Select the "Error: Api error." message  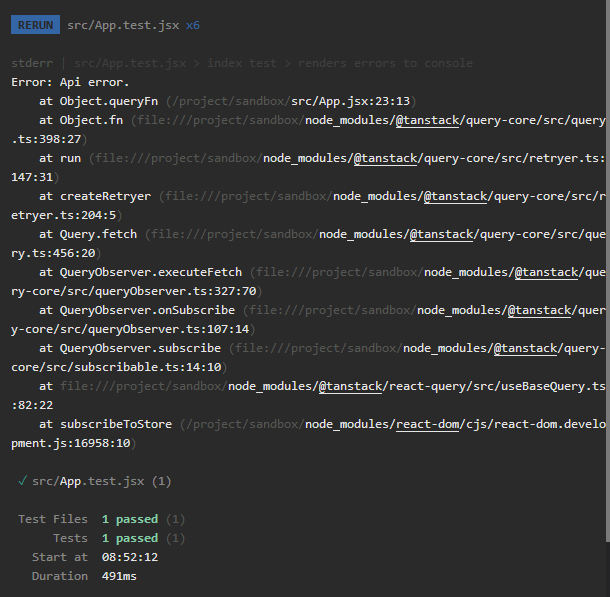pos(70,82)
